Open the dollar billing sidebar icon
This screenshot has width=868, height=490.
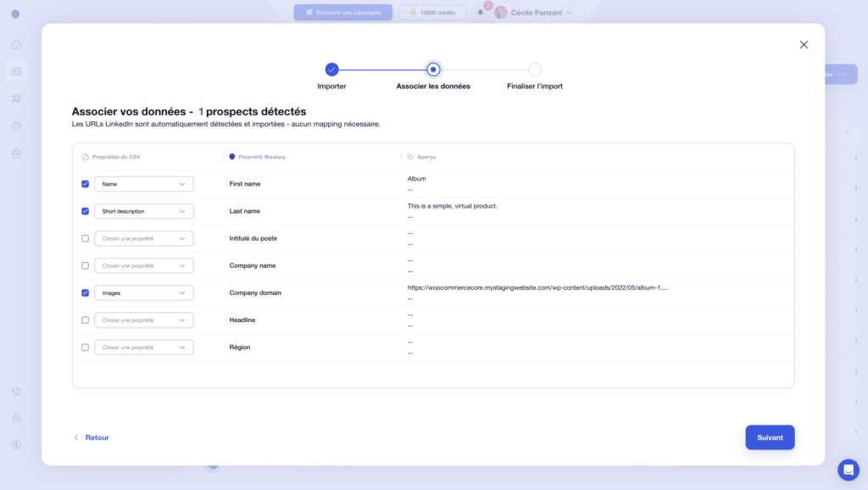pyautogui.click(x=17, y=444)
